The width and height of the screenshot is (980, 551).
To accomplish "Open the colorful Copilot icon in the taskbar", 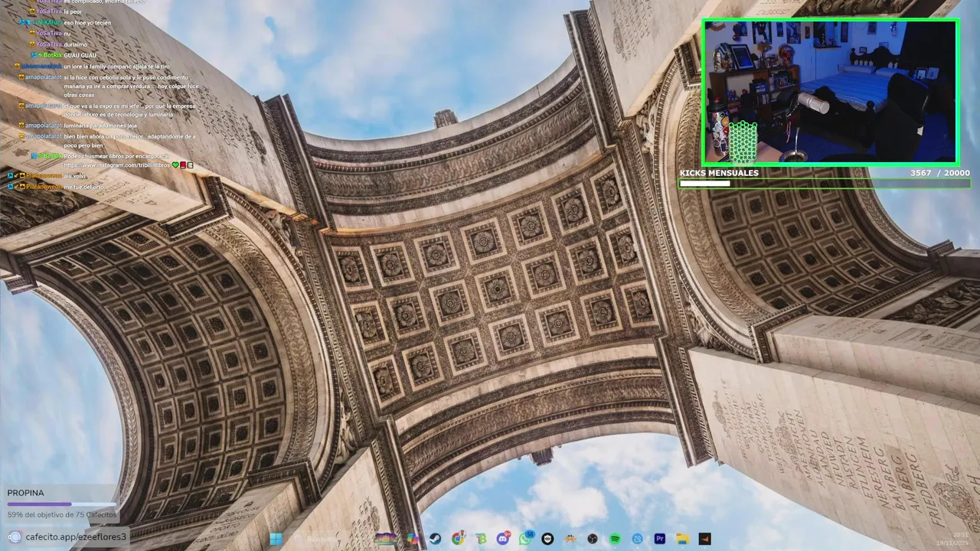I will (413, 539).
